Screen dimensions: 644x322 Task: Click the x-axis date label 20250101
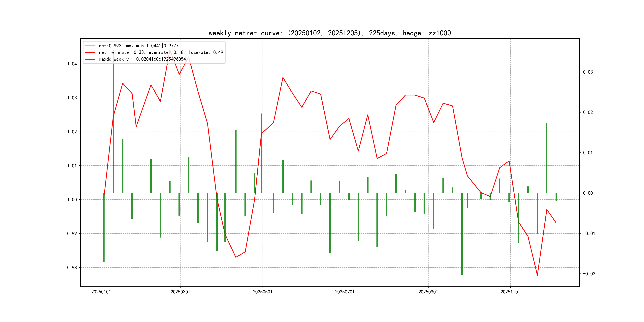101,292
